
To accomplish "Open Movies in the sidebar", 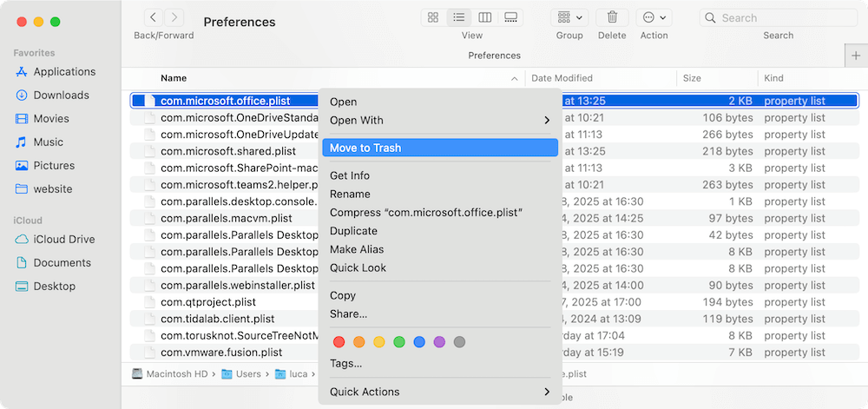I will [x=42, y=118].
